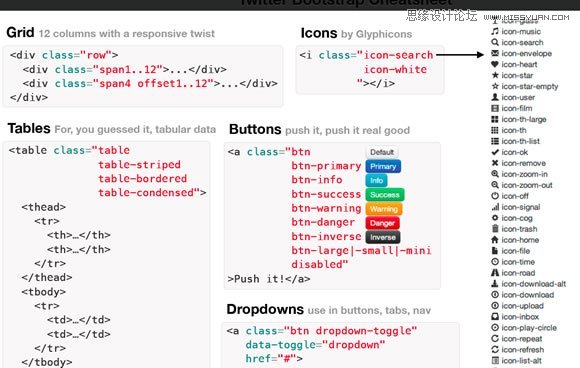Viewport: 580px width, 368px height.
Task: Click the circled arrow beside icon-download
Action: pyautogui.click(x=495, y=294)
